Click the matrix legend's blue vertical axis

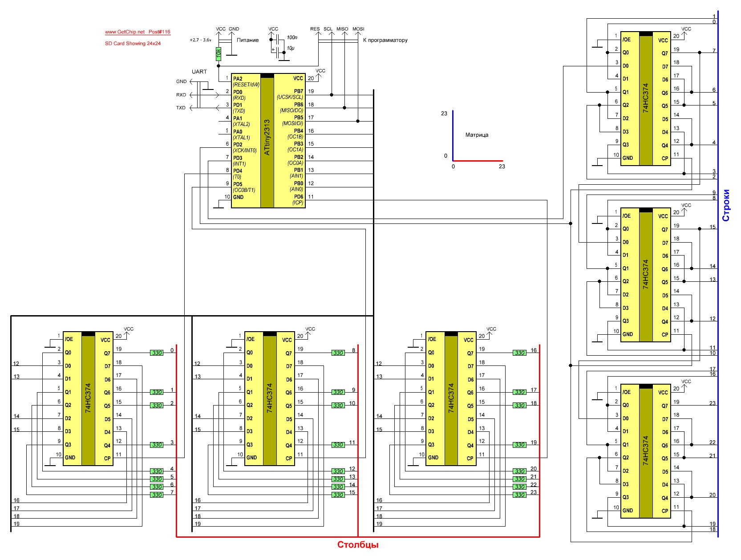[453, 135]
